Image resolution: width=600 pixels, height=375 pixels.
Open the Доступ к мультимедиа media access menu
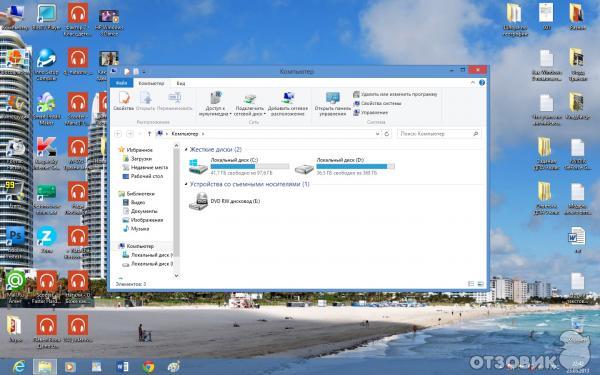[x=215, y=103]
